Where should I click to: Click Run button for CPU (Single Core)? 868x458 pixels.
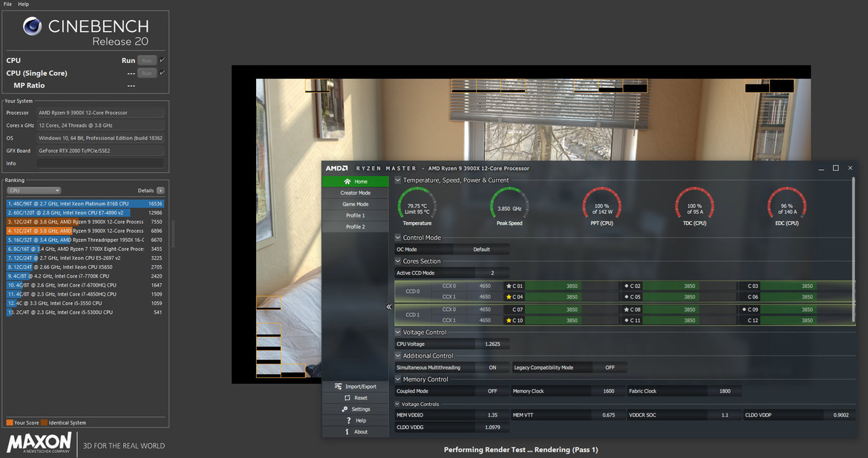[147, 73]
